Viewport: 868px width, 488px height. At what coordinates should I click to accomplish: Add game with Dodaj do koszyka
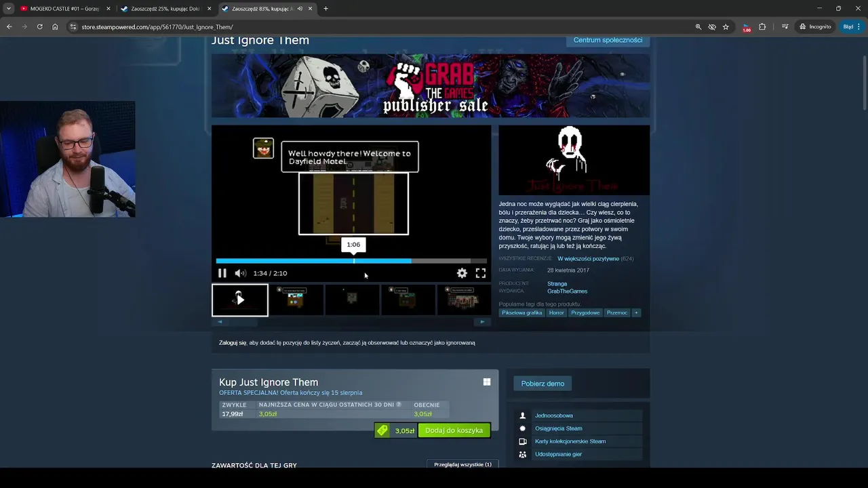pyautogui.click(x=454, y=430)
